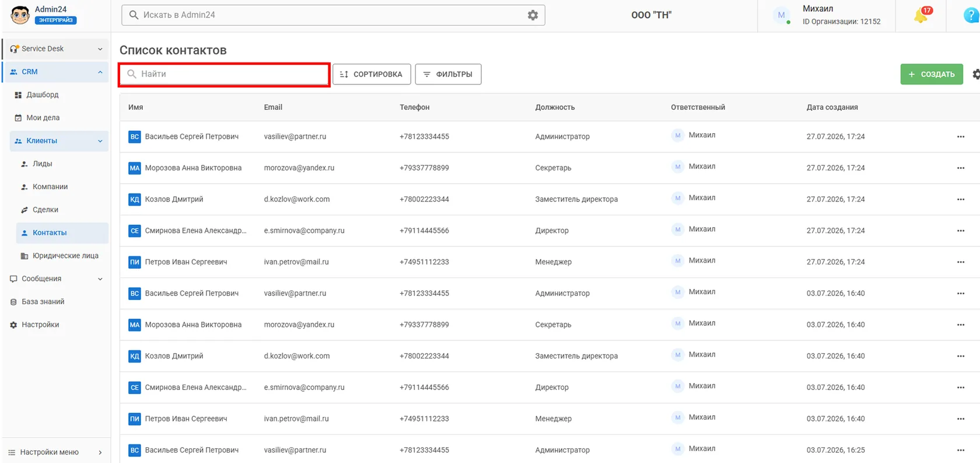Click the Дата создания column header
980x463 pixels.
click(832, 107)
